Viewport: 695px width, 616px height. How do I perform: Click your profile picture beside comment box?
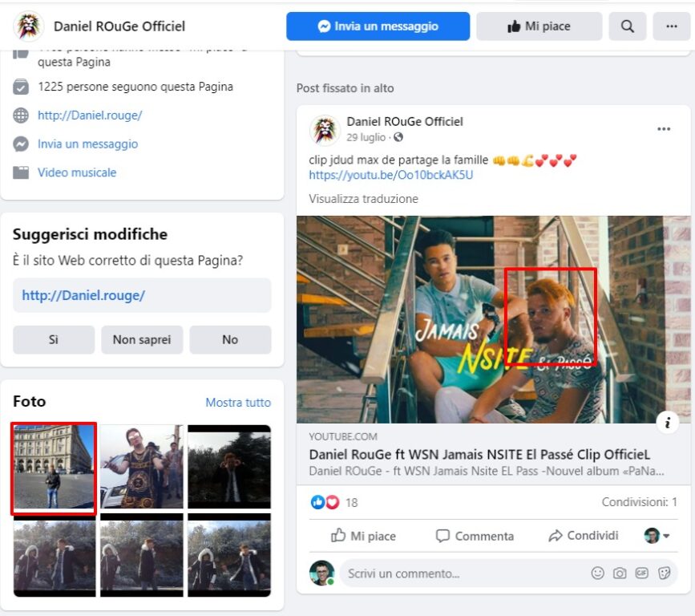[x=321, y=573]
